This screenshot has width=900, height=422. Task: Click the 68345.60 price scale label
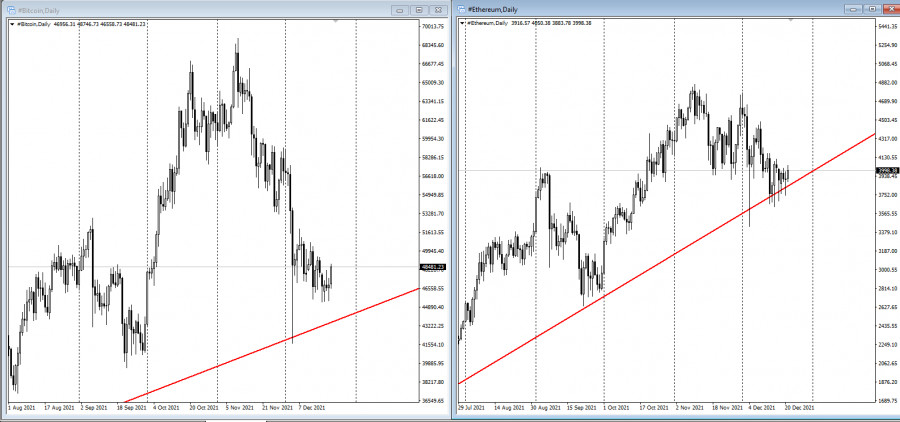coord(433,45)
